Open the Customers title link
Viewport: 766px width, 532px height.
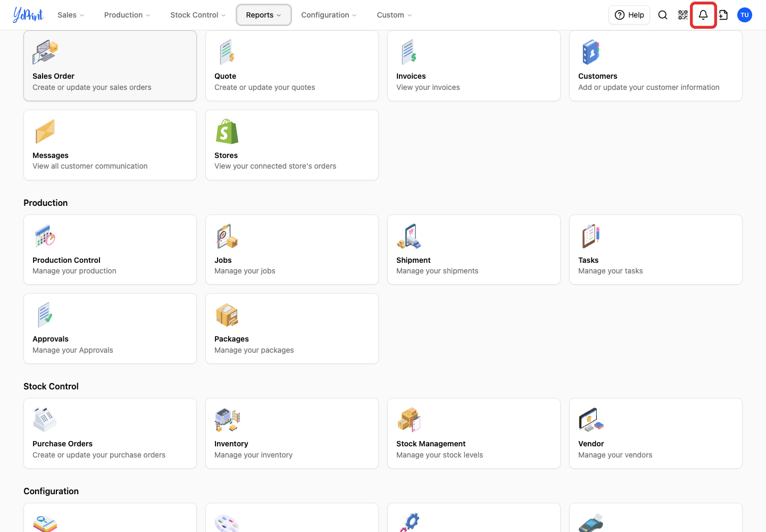(597, 76)
